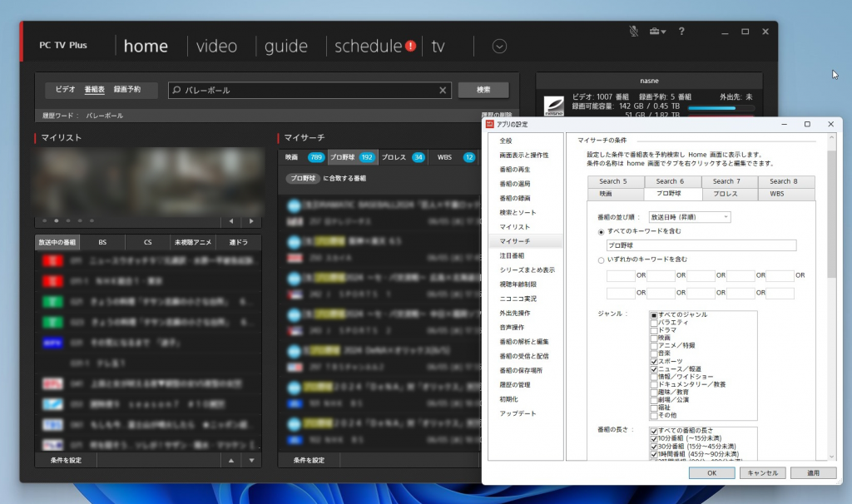Open the 連ドラ list tab
This screenshot has height=504, width=852.
tap(238, 242)
